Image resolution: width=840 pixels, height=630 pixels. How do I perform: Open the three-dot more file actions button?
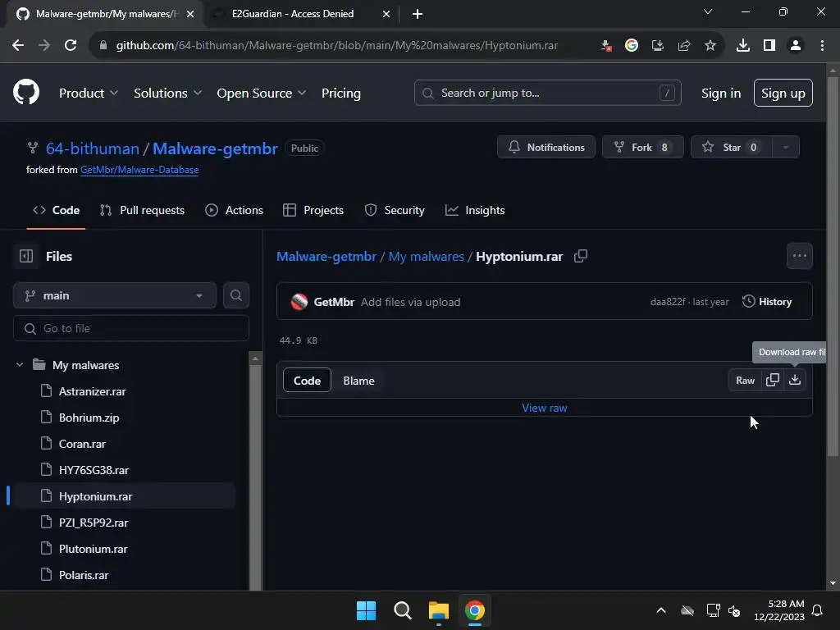[x=799, y=256]
